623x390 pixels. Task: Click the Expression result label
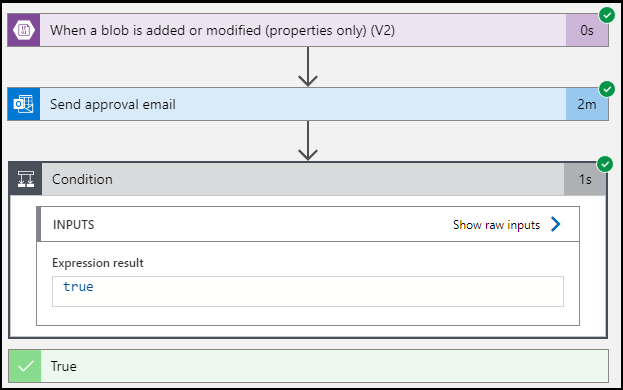click(98, 263)
